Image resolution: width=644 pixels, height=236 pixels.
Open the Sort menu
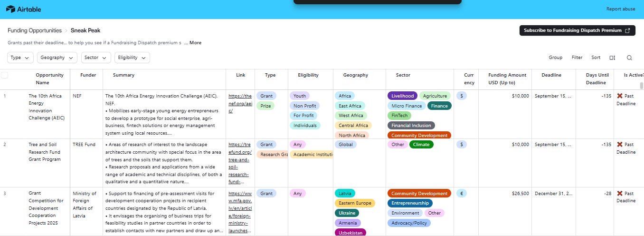pyautogui.click(x=596, y=58)
